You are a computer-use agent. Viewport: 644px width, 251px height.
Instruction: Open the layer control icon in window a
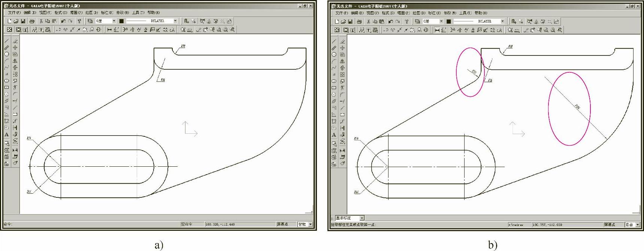pos(90,21)
